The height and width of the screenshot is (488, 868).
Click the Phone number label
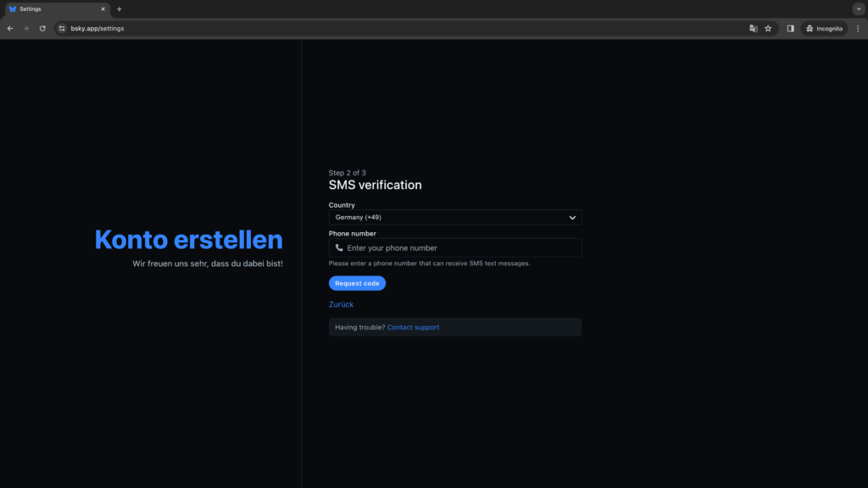pos(352,234)
